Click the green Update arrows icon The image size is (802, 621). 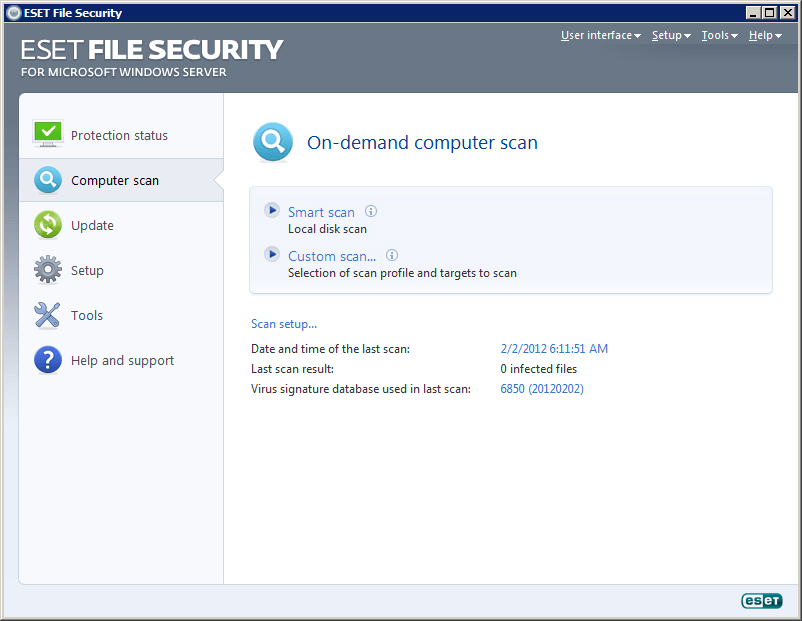tap(48, 225)
